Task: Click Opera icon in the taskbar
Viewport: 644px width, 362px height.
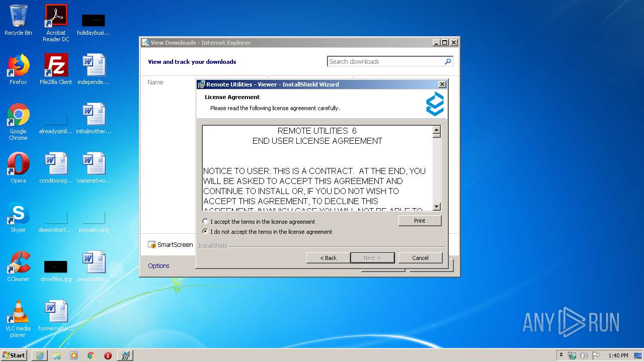Action: (x=108, y=355)
